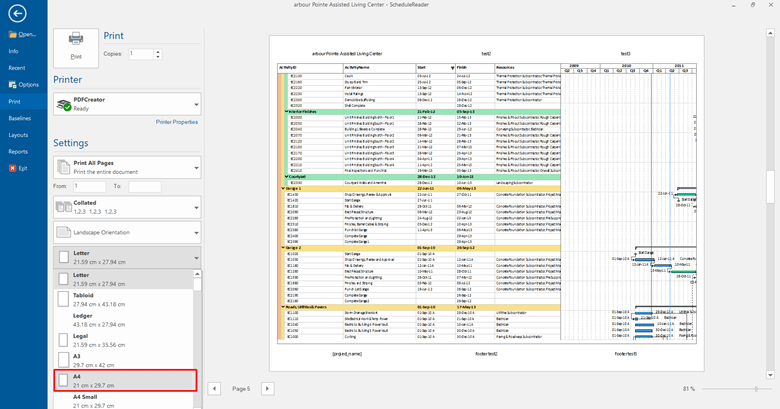The height and width of the screenshot is (409, 780).
Task: Minimize the ScheduleReader window
Action: [734, 5]
